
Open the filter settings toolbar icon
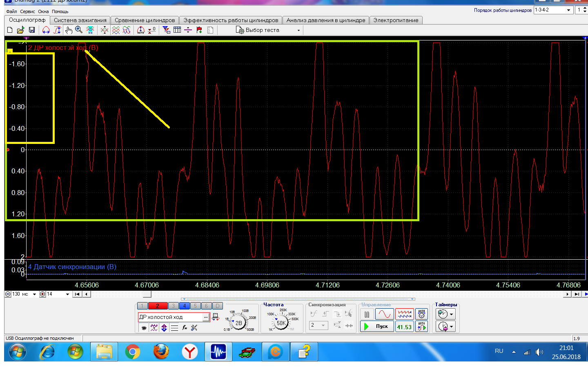tap(166, 30)
